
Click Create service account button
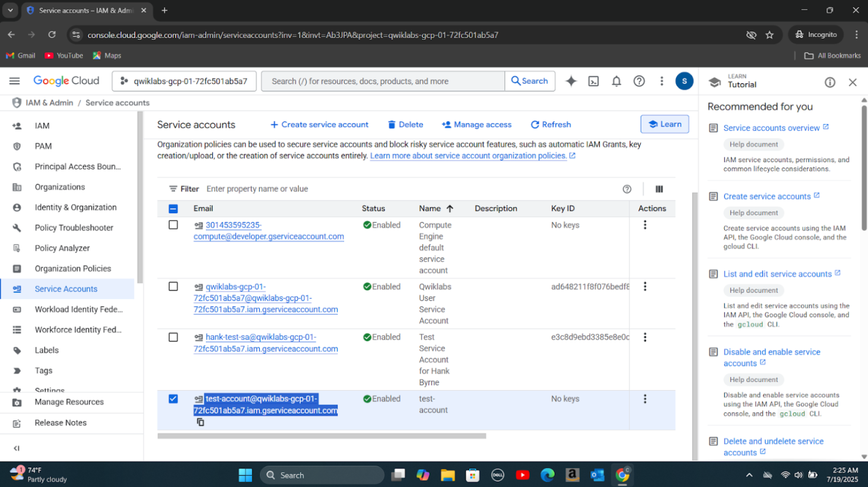(x=319, y=125)
